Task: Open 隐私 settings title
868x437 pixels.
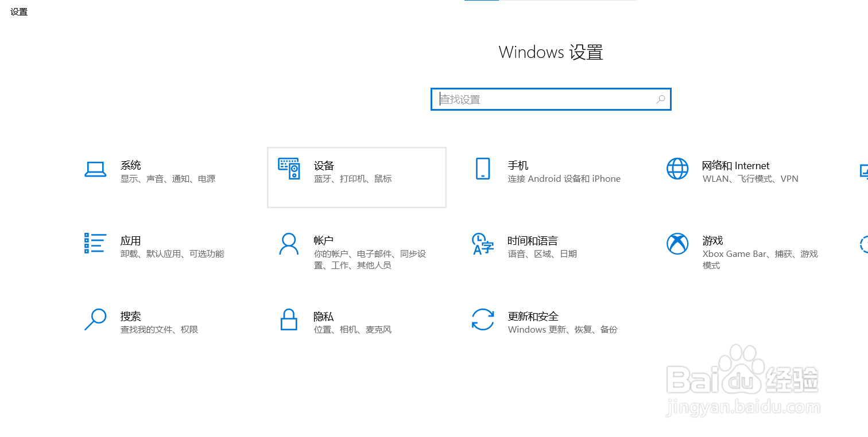Action: 324,317
